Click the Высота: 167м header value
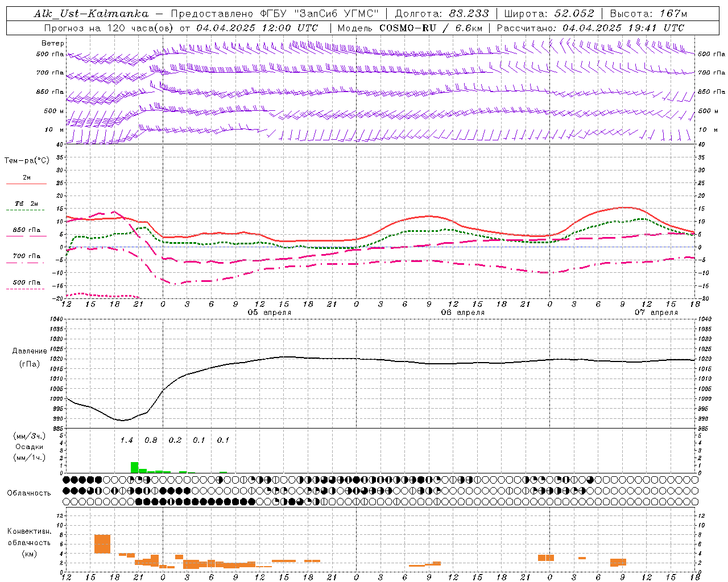728x582 pixels. click(648, 14)
